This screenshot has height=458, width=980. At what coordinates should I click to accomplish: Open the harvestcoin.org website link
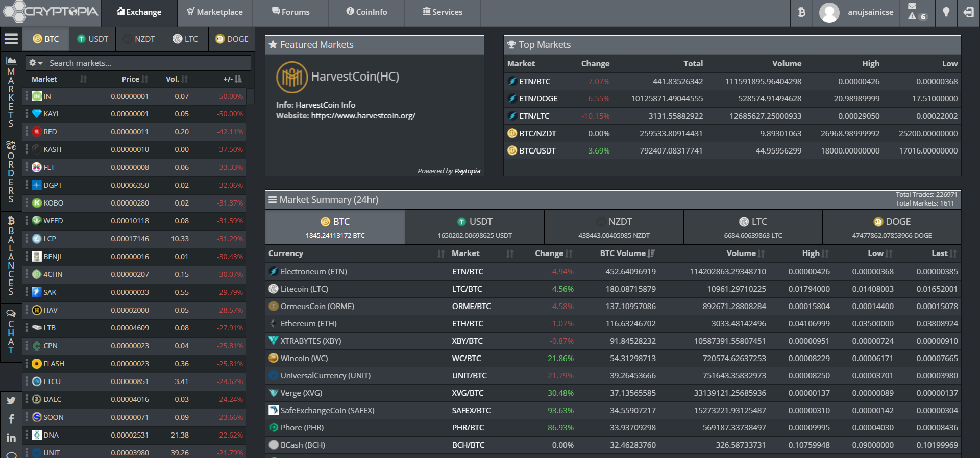click(363, 116)
